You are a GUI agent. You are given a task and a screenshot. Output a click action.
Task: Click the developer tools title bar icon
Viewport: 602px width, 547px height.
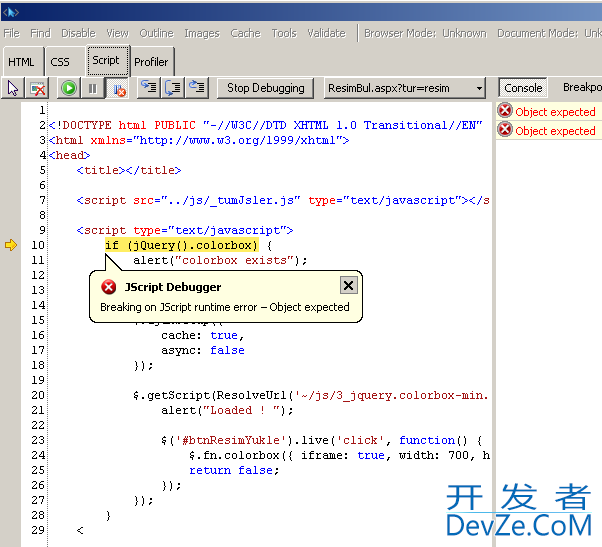11,13
